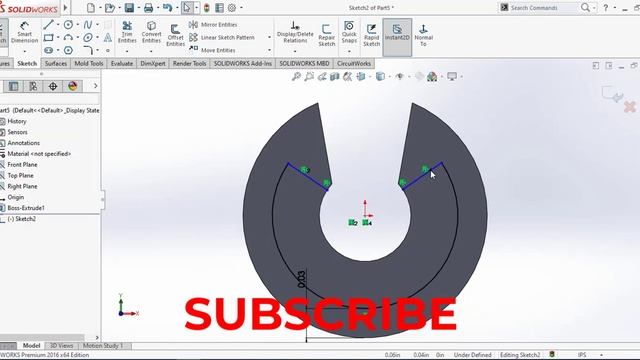Screen dimensions: 640x360
Task: Open the Quick Snaps dropdown arrow
Action: pyautogui.click(x=349, y=51)
